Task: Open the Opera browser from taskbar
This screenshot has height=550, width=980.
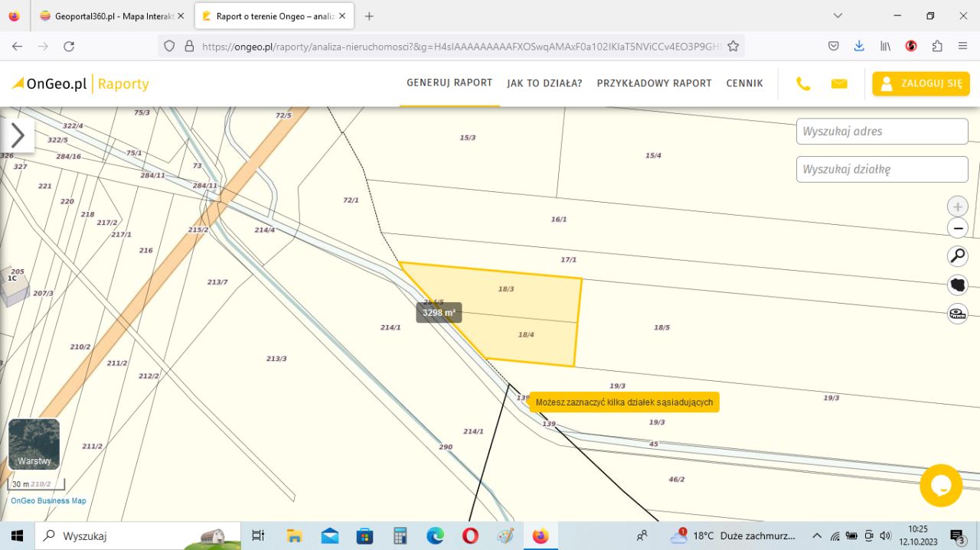Action: (x=470, y=535)
